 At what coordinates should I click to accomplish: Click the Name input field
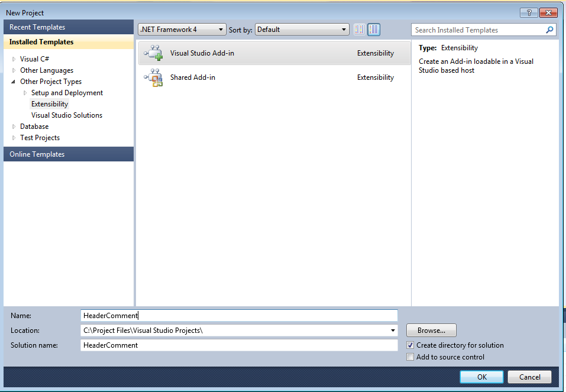(239, 316)
